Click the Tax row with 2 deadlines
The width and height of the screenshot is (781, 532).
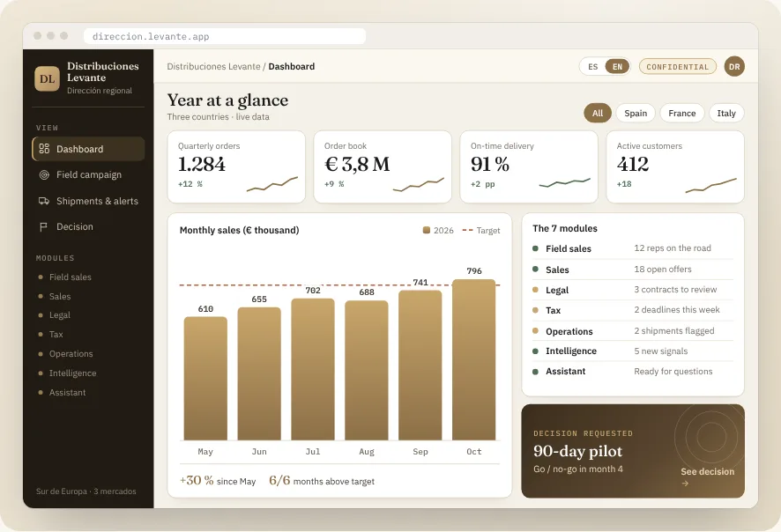pos(633,310)
